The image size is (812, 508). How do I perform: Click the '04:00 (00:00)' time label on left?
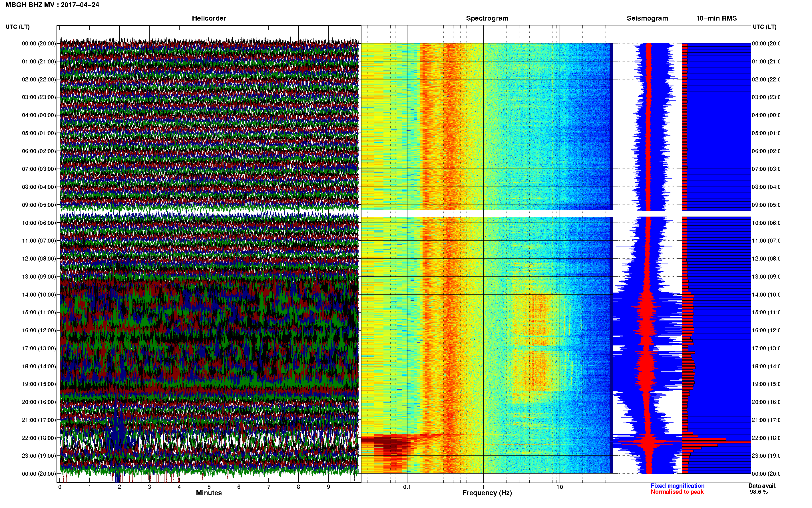[39, 115]
